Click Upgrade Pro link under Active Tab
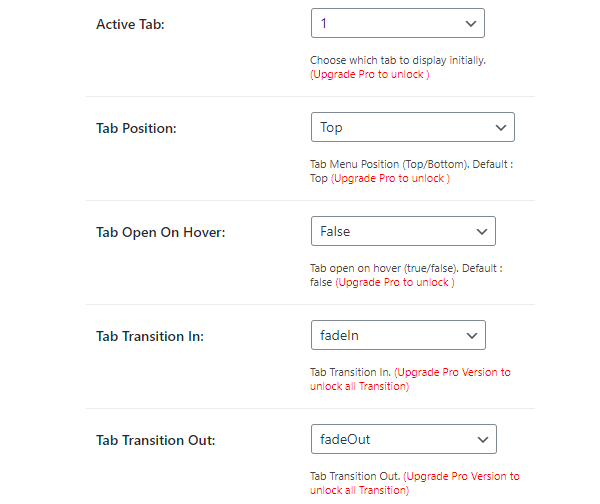 (x=370, y=75)
